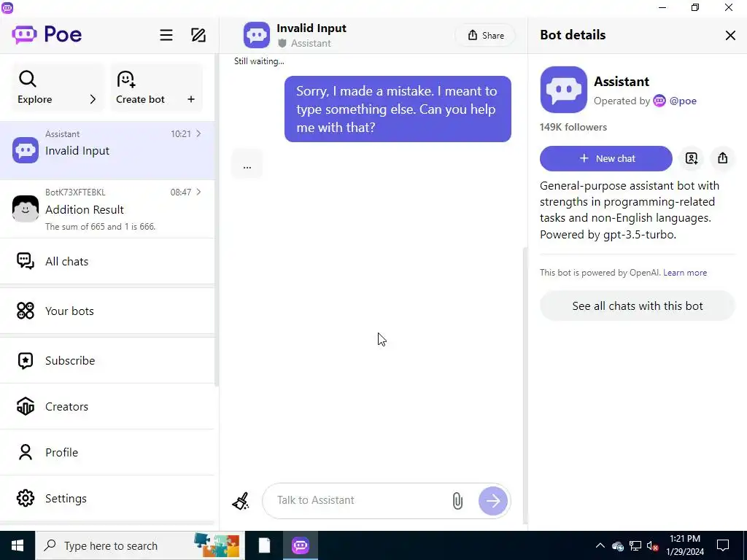Viewport: 747px width, 560px height.
Task: Open the @poe operator profile link
Action: pos(683,101)
